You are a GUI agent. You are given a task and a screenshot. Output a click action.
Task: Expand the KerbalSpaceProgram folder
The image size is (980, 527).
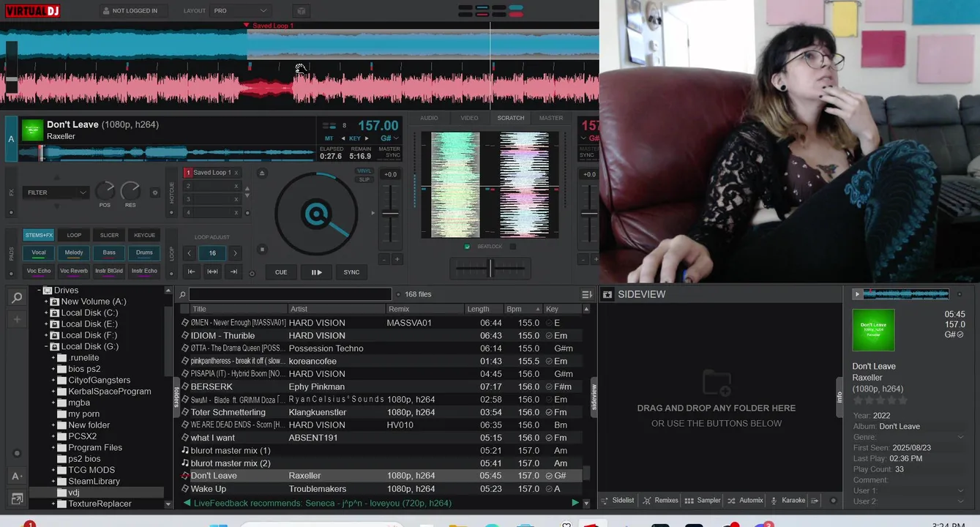53,392
